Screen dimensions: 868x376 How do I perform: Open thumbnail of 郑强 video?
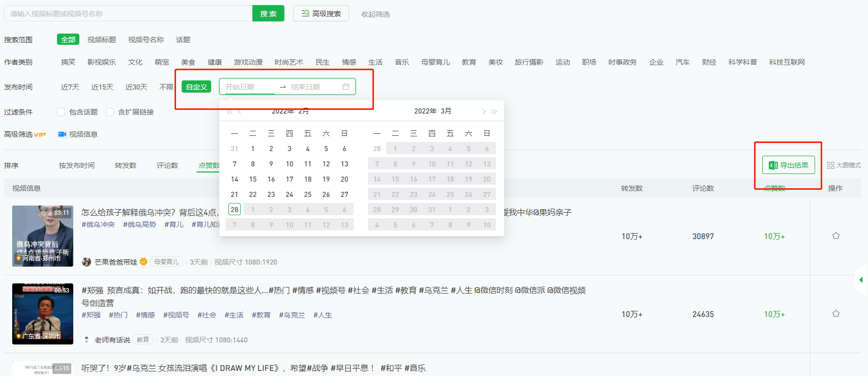43,314
